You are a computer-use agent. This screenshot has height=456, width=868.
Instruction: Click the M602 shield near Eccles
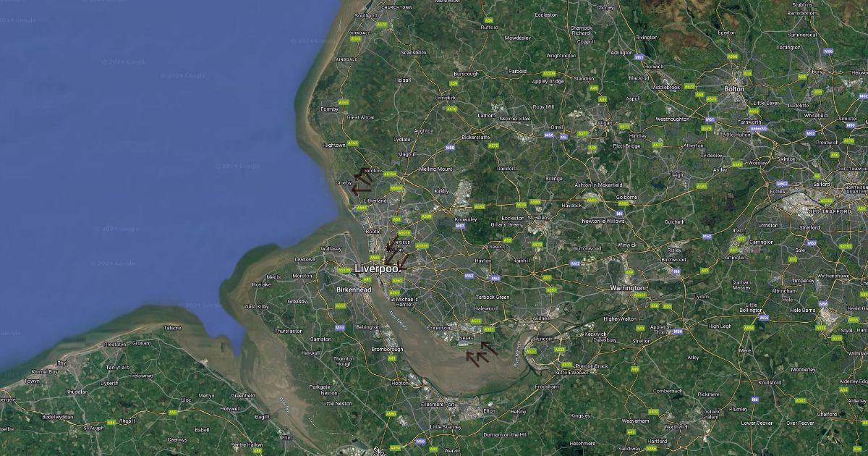point(781,184)
